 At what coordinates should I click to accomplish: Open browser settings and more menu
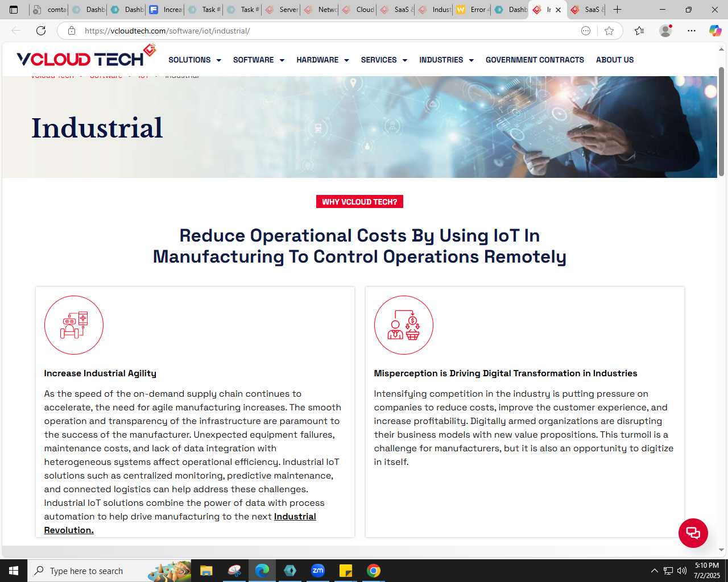click(692, 31)
